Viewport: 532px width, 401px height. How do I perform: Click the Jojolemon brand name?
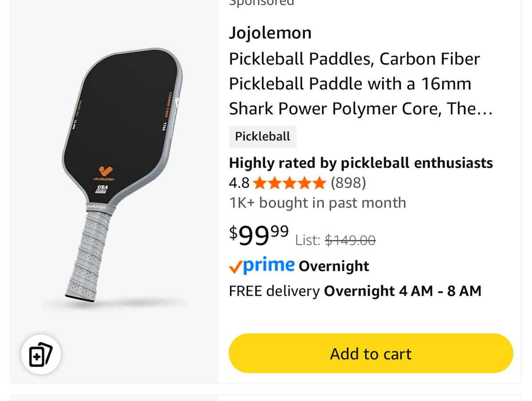tap(270, 33)
